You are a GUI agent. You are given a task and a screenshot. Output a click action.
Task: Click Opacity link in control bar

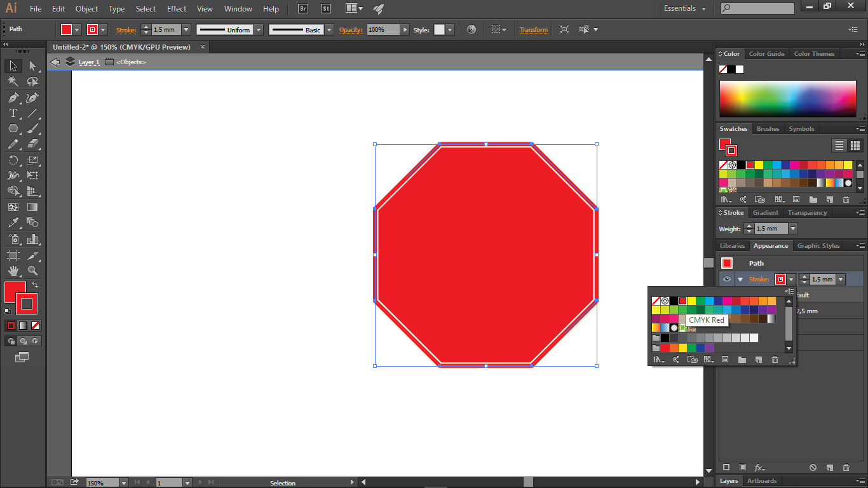point(351,30)
